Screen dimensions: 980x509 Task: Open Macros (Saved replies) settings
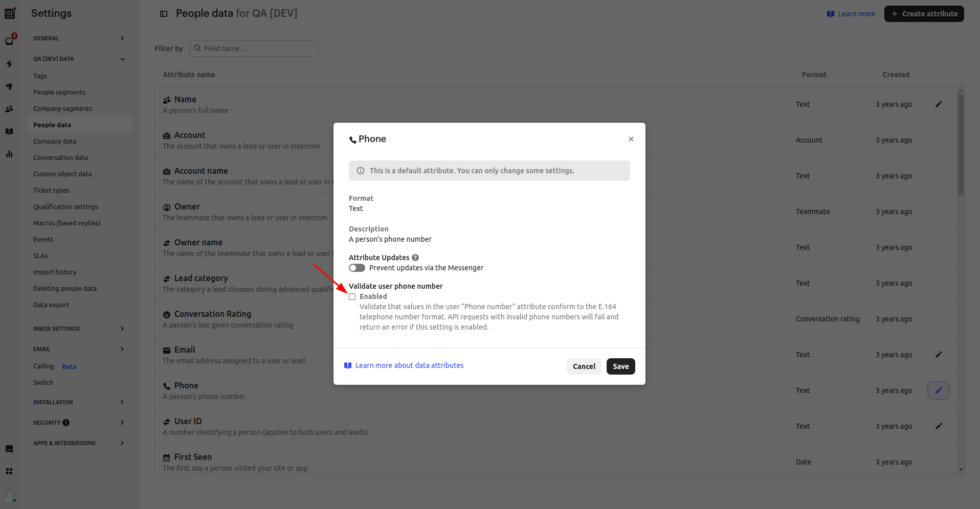coord(66,223)
